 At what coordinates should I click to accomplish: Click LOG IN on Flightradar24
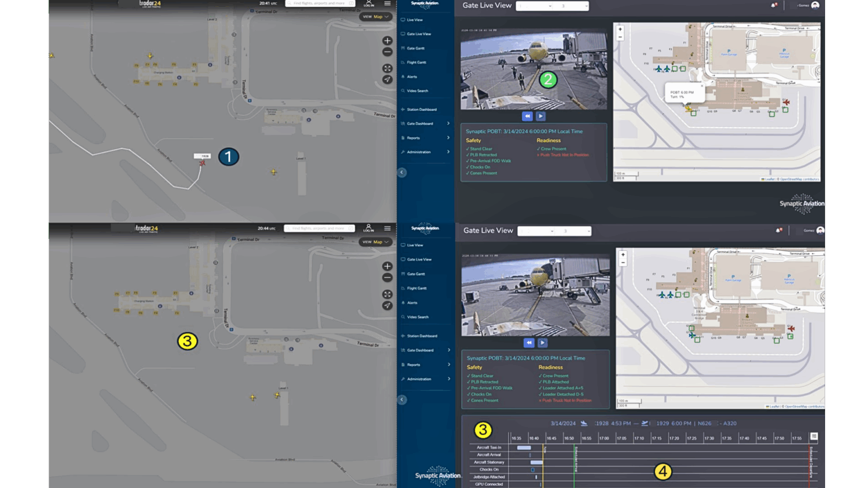368,4
